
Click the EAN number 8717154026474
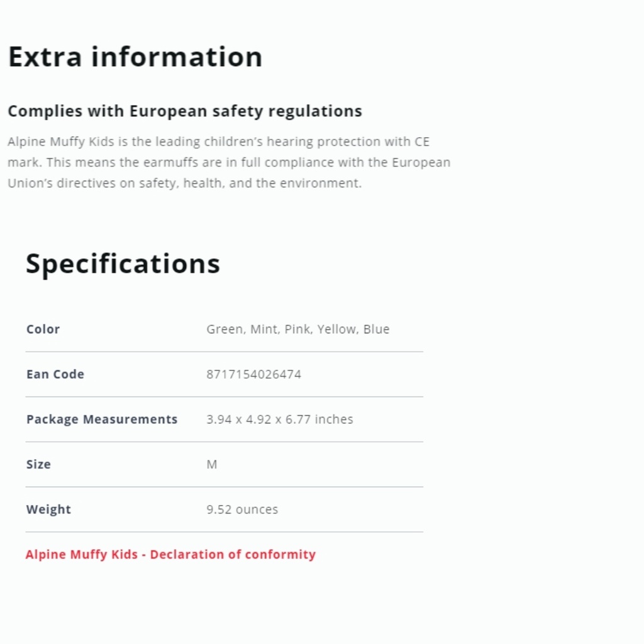point(253,375)
